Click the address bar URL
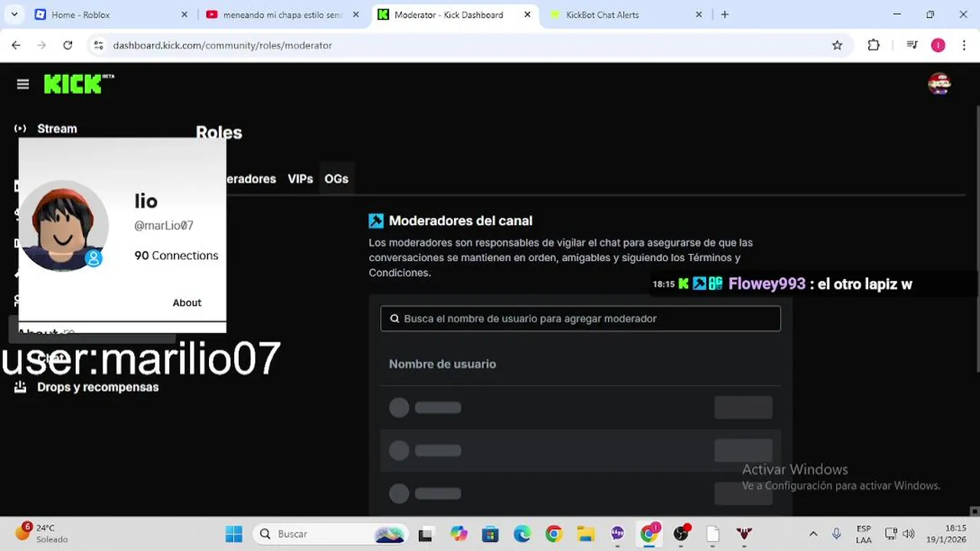Viewport: 980px width, 551px height. (x=222, y=45)
